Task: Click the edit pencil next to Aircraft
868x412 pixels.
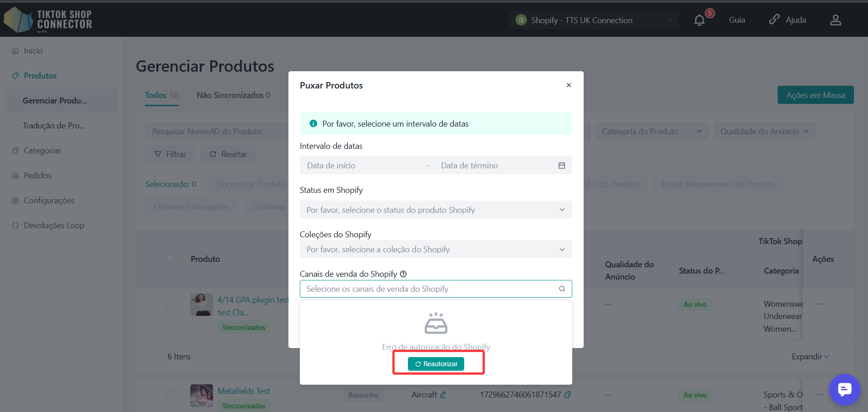Action: [x=443, y=395]
